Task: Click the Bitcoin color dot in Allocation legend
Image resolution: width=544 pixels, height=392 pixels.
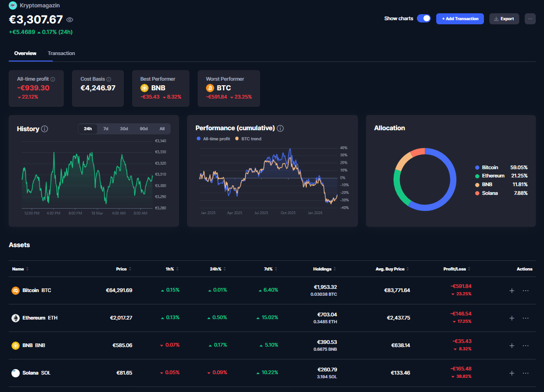Action: pyautogui.click(x=477, y=168)
